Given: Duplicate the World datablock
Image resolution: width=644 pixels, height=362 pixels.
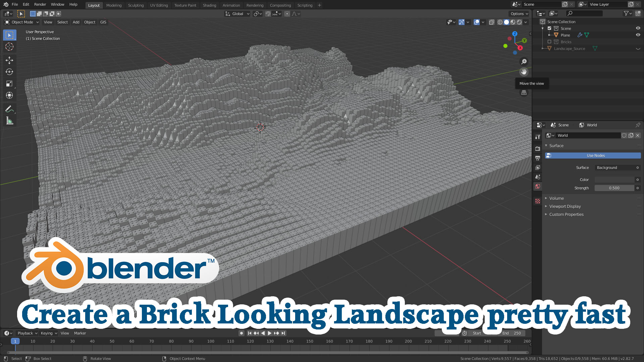Looking at the screenshot, I should click(631, 135).
